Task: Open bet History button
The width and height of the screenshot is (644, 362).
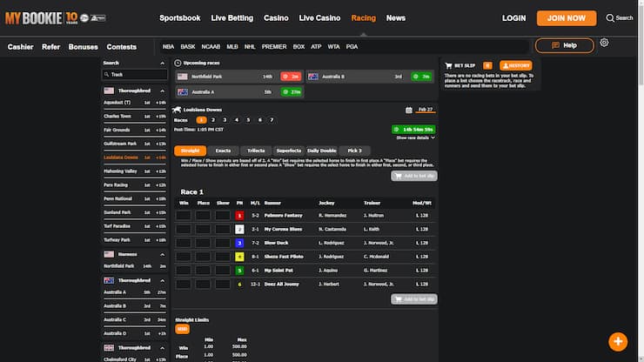Action: [516, 66]
